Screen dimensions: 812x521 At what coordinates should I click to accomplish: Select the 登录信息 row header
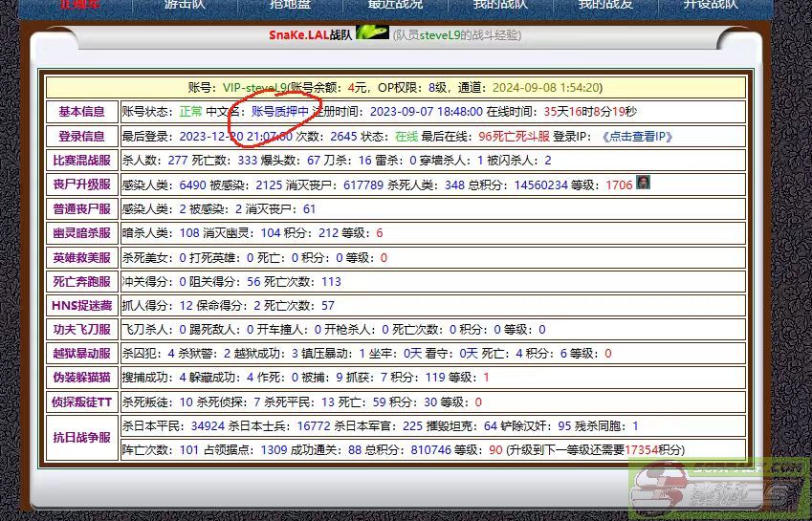[x=81, y=137]
